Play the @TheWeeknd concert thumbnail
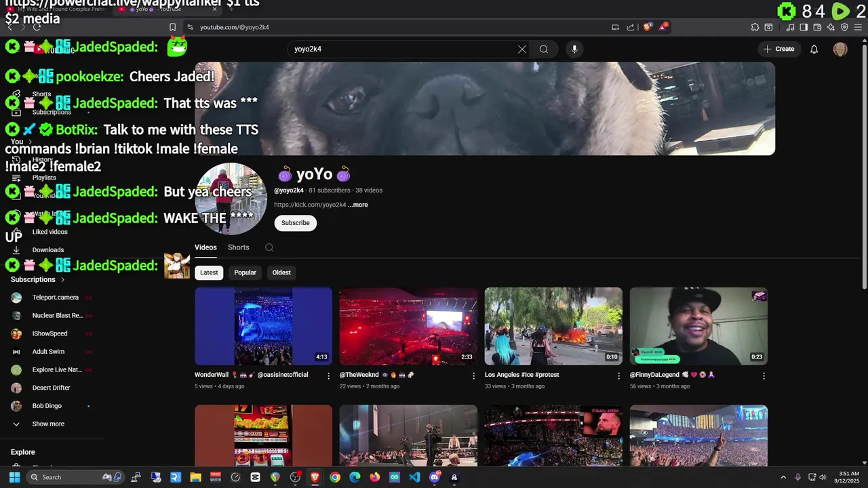 [x=408, y=326]
